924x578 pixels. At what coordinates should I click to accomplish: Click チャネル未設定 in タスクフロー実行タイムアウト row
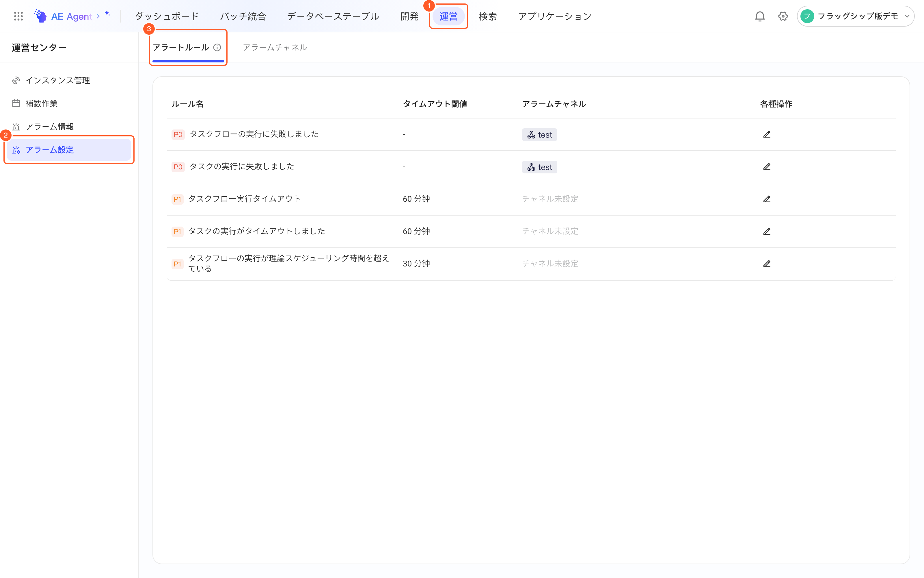point(550,199)
